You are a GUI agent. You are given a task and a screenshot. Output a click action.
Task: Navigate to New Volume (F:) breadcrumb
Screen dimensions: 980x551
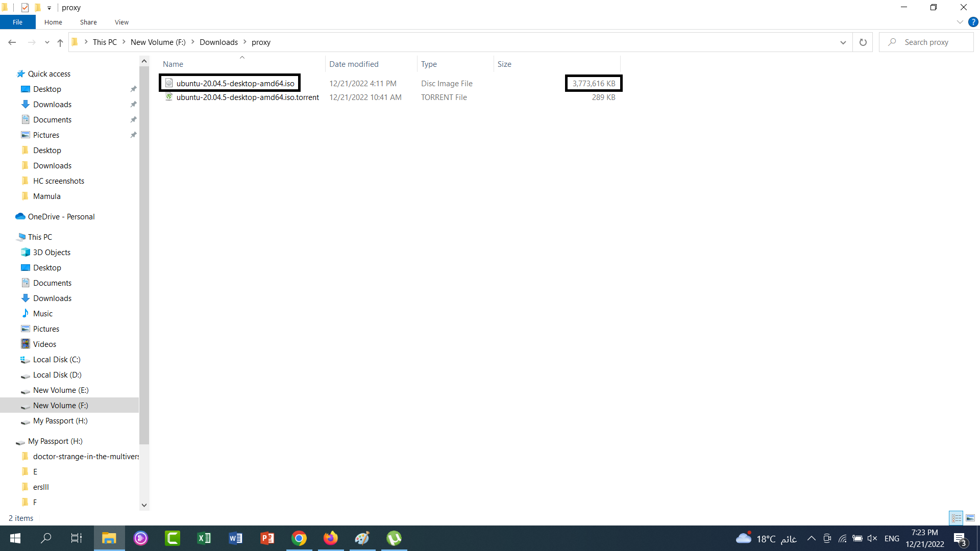pyautogui.click(x=158, y=42)
